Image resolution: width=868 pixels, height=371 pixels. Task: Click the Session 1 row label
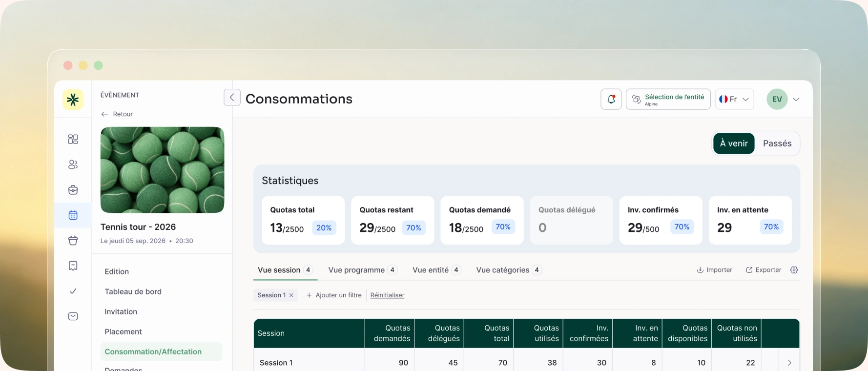point(276,363)
